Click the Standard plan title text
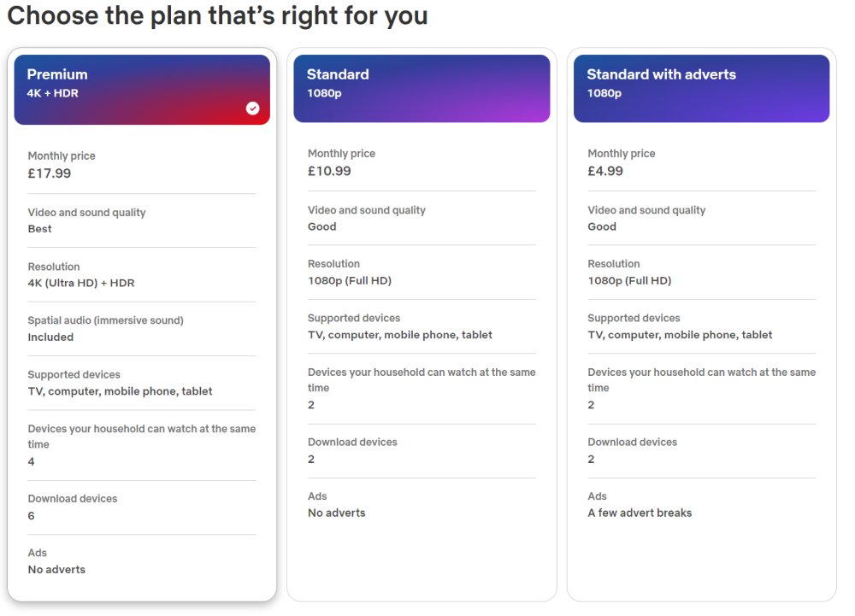Image resolution: width=855 pixels, height=616 pixels. click(338, 74)
